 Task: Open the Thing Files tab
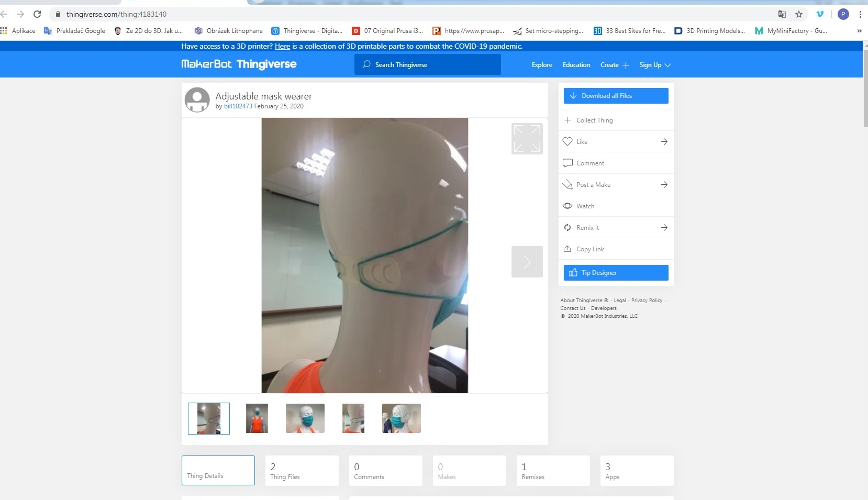point(302,471)
